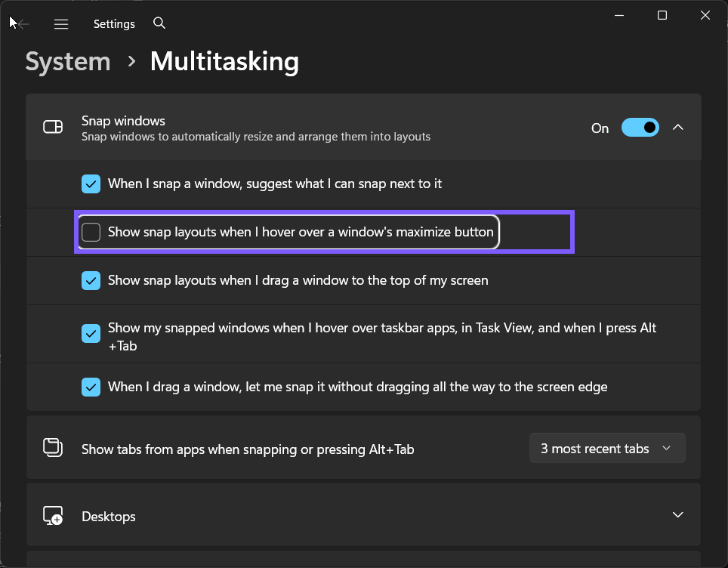This screenshot has height=568, width=728.
Task: Open the Settings search icon
Action: pos(159,23)
